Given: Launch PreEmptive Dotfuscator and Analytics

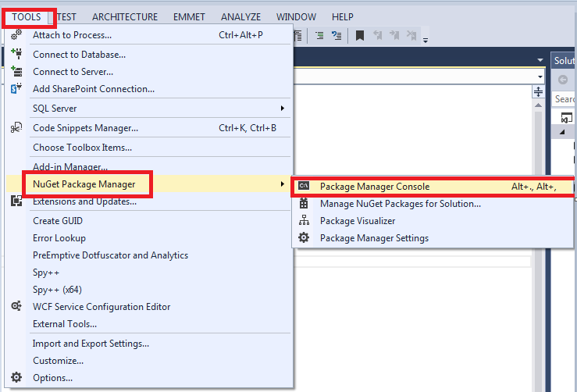Looking at the screenshot, I should pos(149,255).
